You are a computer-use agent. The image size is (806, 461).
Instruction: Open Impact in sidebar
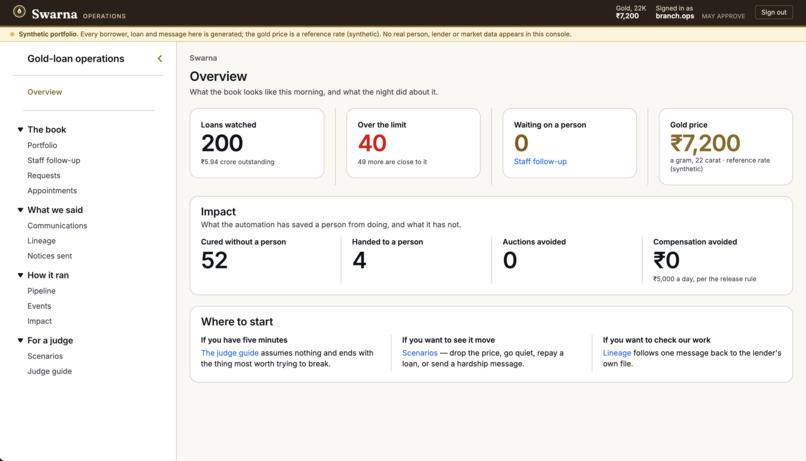(40, 321)
